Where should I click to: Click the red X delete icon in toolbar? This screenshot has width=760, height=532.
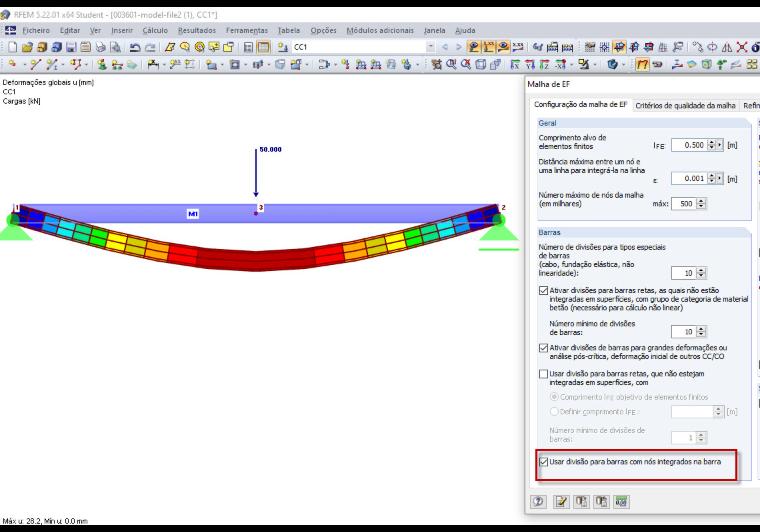pos(742,47)
